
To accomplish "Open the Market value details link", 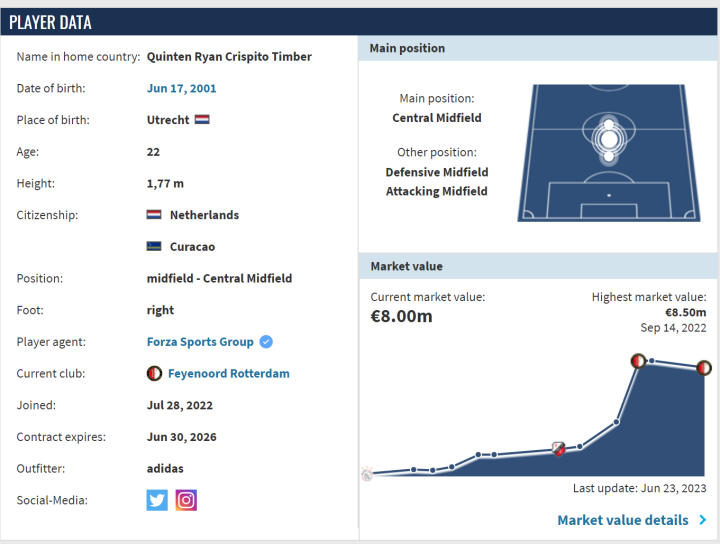I will pyautogui.click(x=622, y=520).
